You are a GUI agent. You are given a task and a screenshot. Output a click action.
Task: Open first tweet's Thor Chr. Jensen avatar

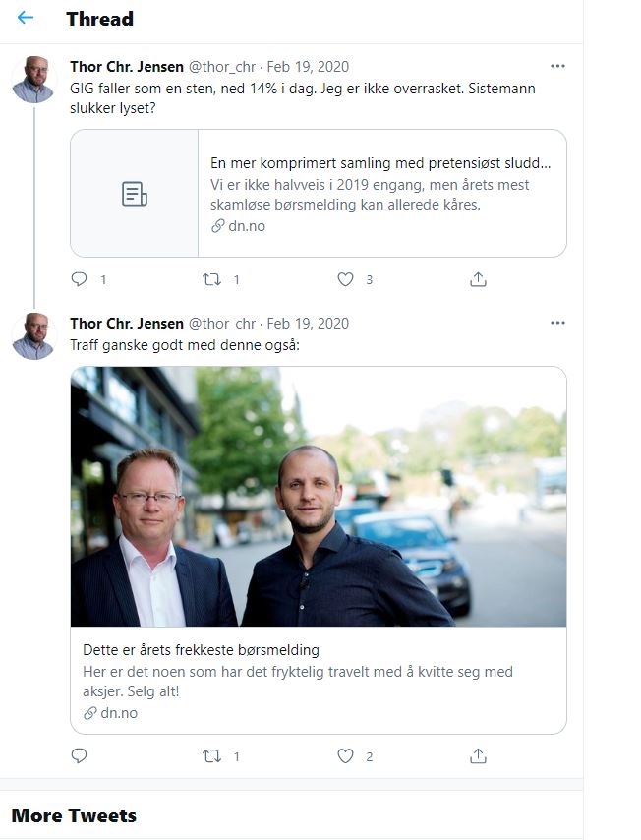tap(33, 80)
